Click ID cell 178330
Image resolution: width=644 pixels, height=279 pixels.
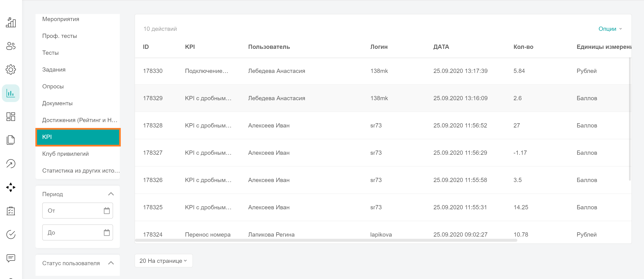tap(152, 71)
